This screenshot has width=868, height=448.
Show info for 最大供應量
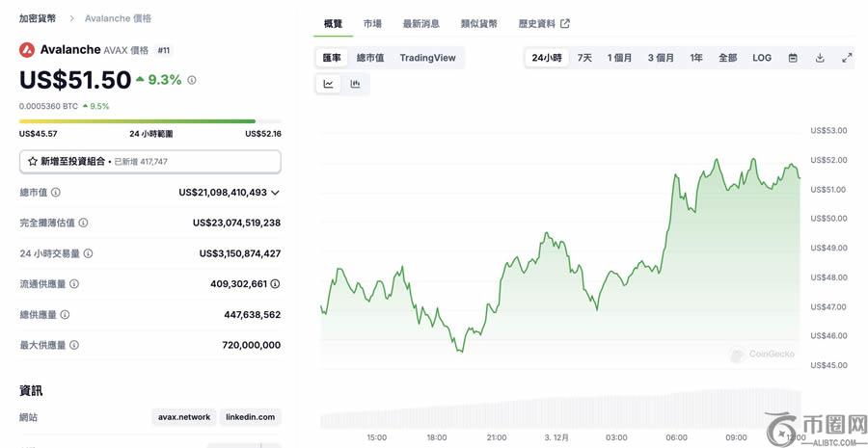(74, 345)
